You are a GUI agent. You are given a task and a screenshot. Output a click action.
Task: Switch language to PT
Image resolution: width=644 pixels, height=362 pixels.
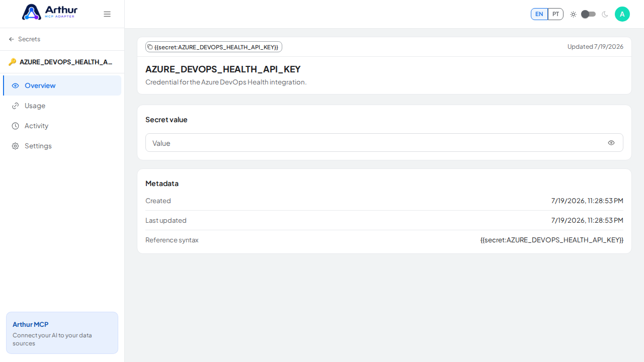pyautogui.click(x=555, y=14)
